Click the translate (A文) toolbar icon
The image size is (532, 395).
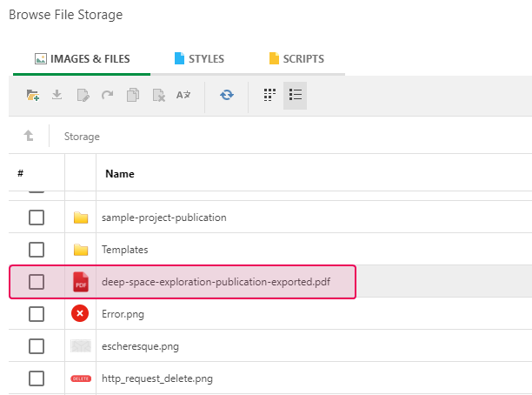(x=183, y=95)
